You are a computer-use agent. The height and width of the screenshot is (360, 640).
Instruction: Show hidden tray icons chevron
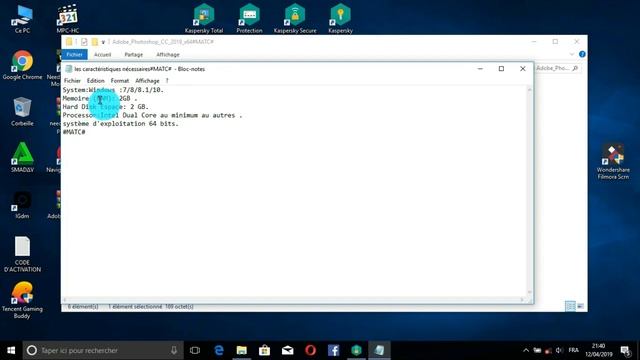[526, 350]
